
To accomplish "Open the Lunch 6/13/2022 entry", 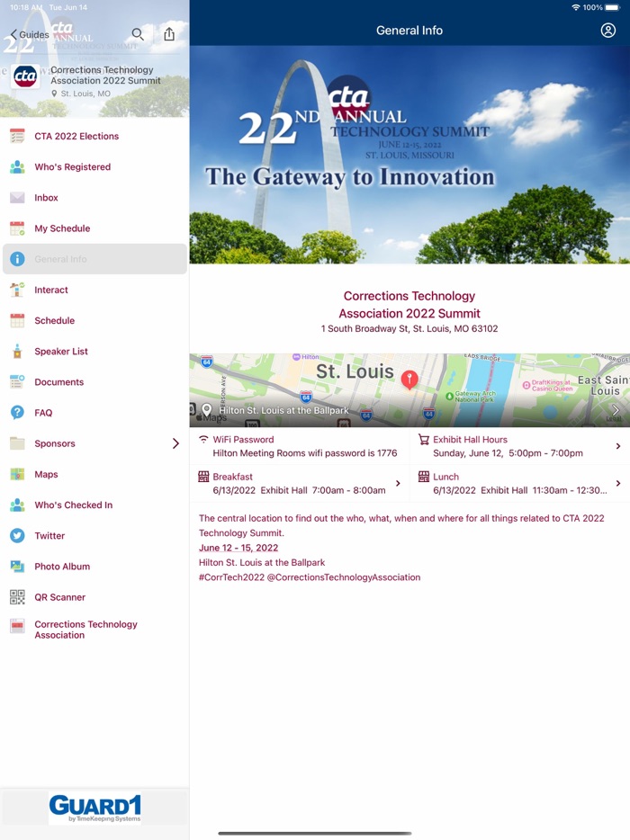I will [x=520, y=483].
